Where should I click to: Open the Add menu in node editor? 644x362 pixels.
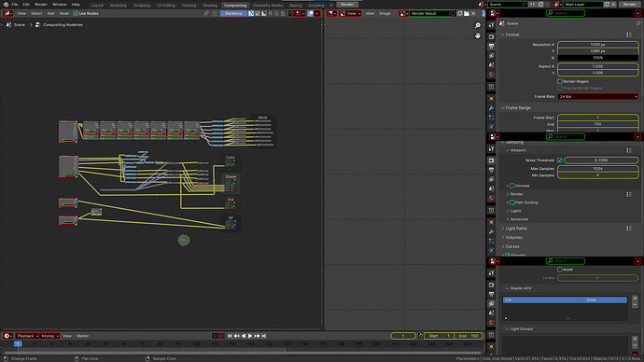click(50, 14)
